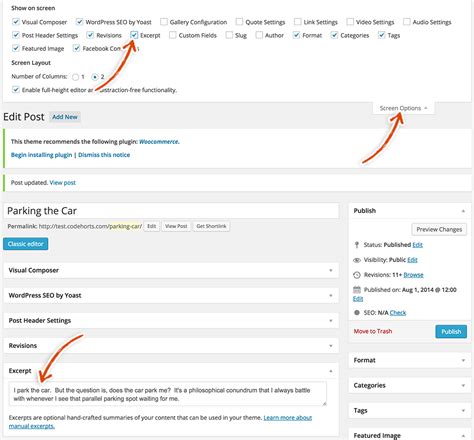The width and height of the screenshot is (474, 440).
Task: Expand the Visual Composer panel arrow
Action: 331,270
